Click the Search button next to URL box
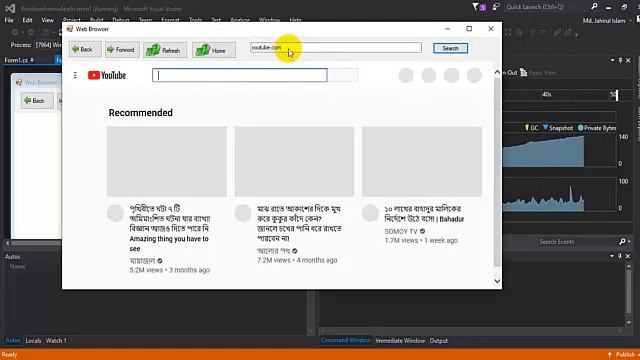 click(450, 48)
